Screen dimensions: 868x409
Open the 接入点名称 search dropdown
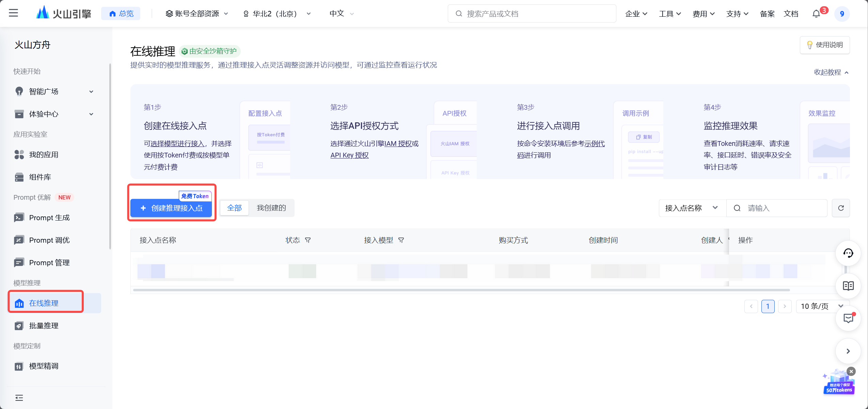[692, 208]
